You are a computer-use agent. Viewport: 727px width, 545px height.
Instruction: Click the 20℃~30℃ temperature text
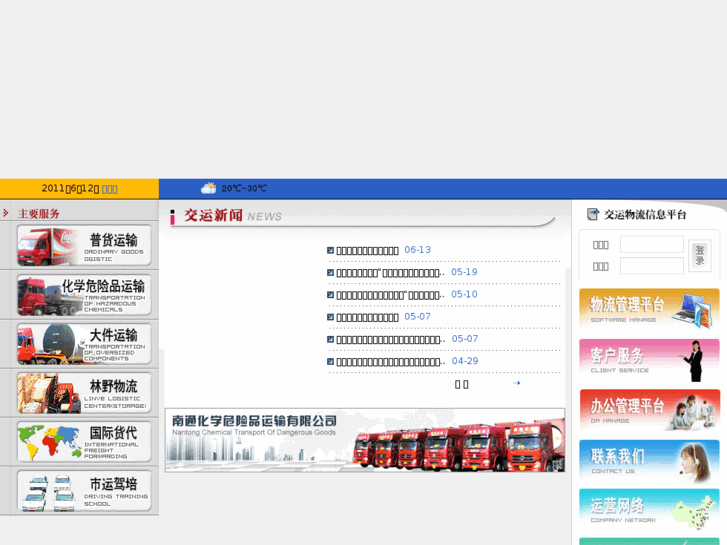[x=244, y=188]
